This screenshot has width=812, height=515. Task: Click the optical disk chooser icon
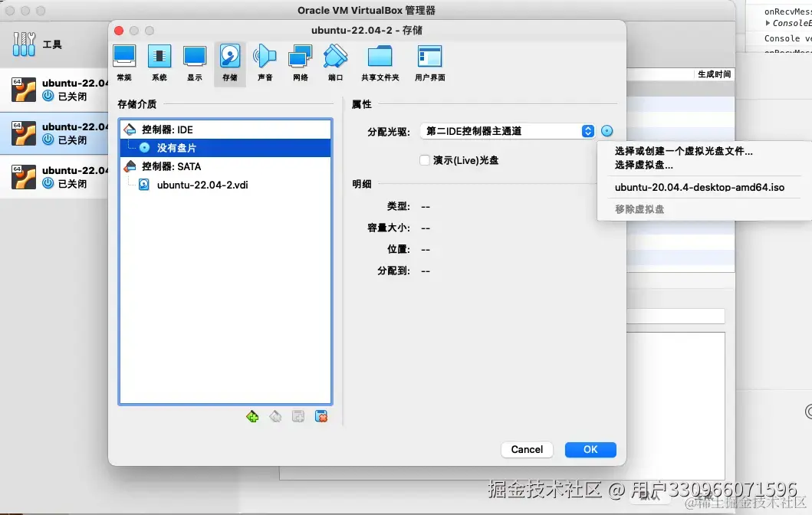607,131
